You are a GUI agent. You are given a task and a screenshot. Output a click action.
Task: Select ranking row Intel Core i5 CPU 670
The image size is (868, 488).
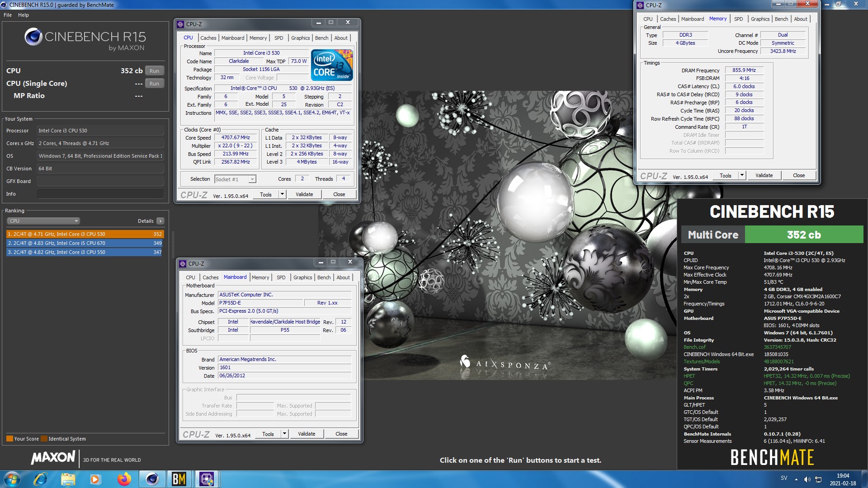tap(85, 243)
